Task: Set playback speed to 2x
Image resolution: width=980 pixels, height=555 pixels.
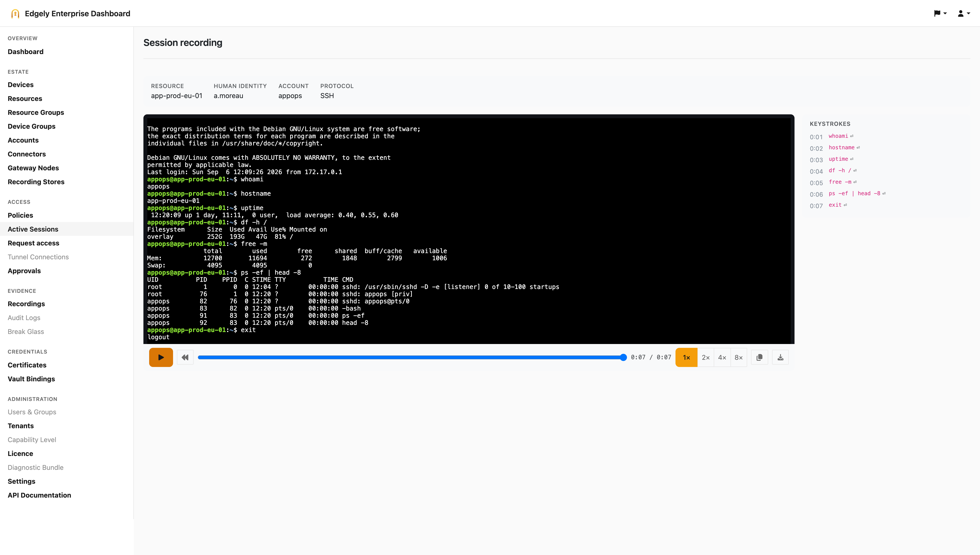Action: tap(705, 357)
